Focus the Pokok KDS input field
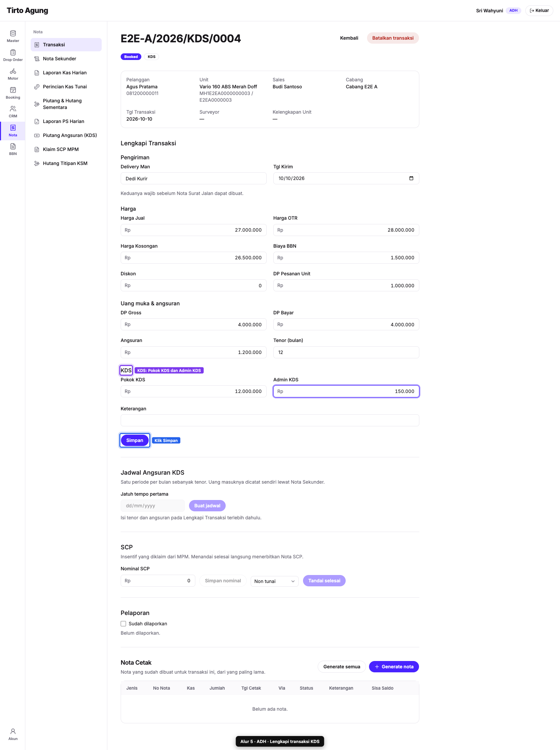 point(194,391)
